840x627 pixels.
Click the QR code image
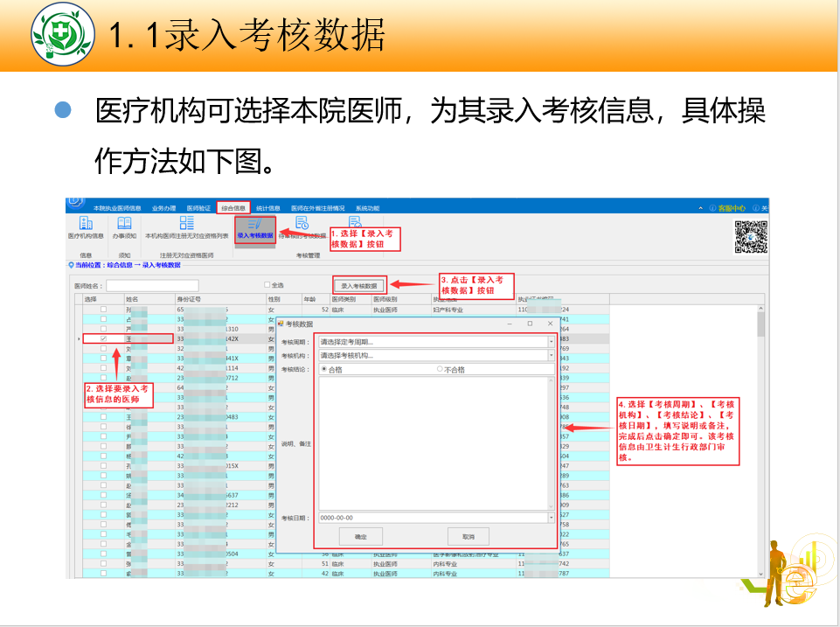click(x=750, y=236)
